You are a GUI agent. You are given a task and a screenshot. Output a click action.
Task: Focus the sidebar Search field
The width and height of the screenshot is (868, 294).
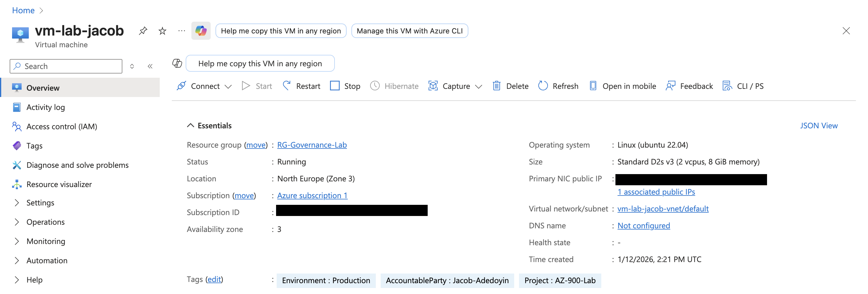(66, 66)
